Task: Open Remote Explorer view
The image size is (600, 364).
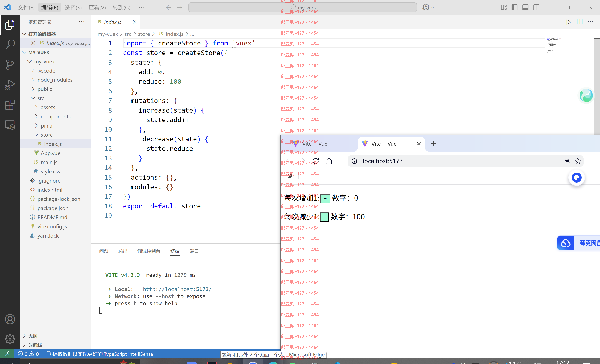Action: point(10,125)
